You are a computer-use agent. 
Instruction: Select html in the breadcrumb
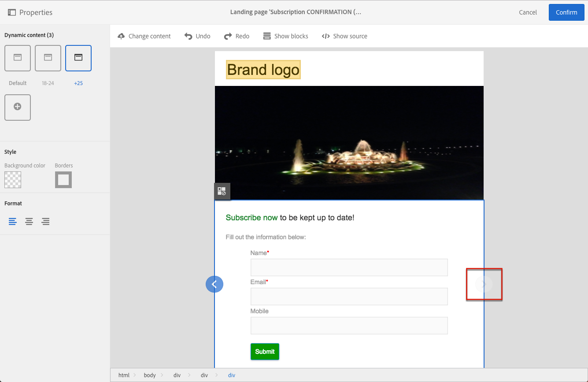(124, 375)
